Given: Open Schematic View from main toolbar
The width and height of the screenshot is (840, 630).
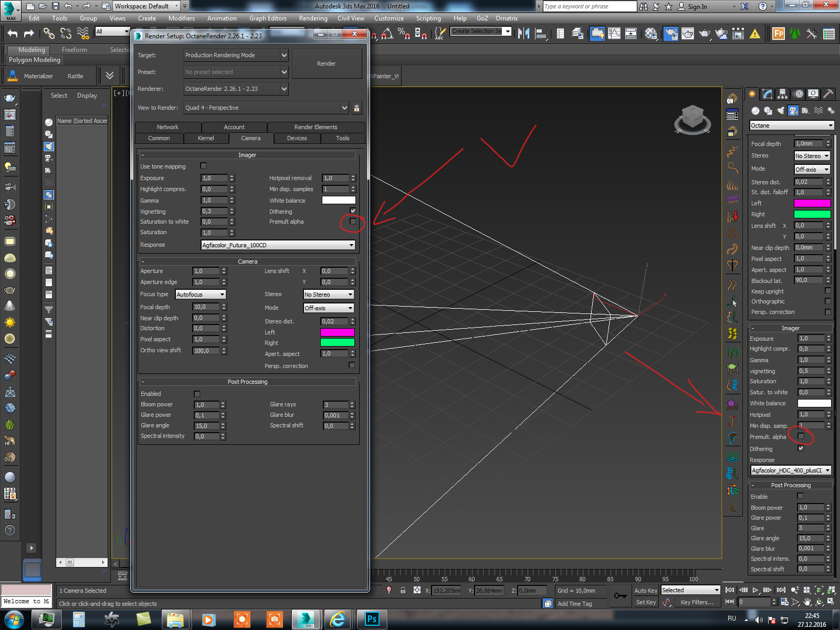Looking at the screenshot, I should tap(631, 34).
